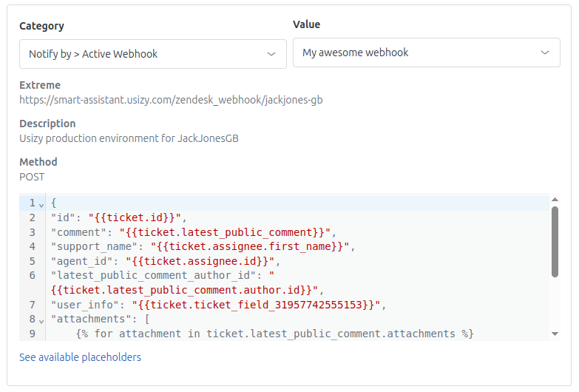Image resolution: width=579 pixels, height=392 pixels.
Task: Click line number 7 in editor gutter
Action: coord(33,305)
